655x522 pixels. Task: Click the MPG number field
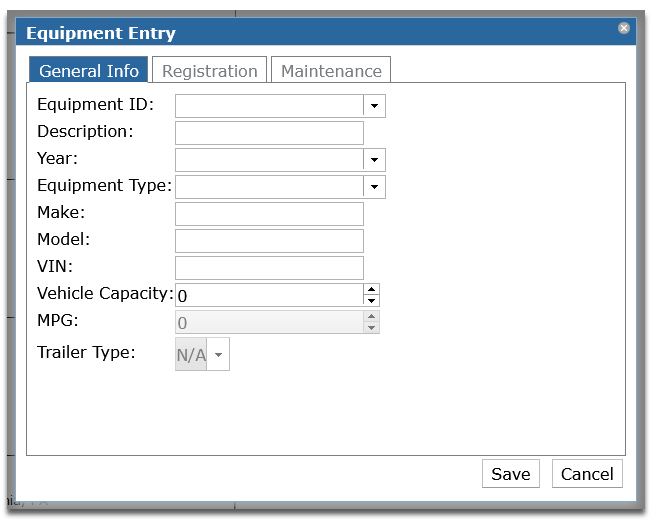click(x=269, y=322)
